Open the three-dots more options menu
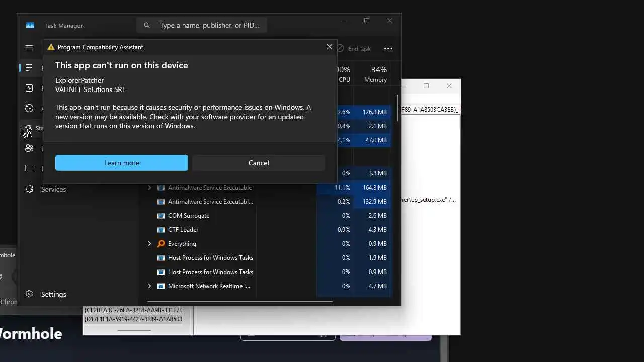This screenshot has width=644, height=362. point(388,49)
